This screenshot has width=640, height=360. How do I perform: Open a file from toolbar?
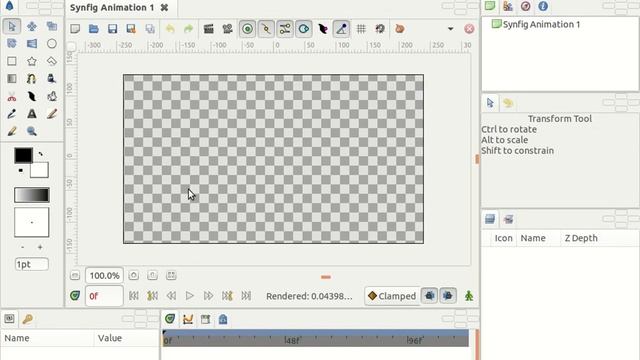click(x=94, y=29)
